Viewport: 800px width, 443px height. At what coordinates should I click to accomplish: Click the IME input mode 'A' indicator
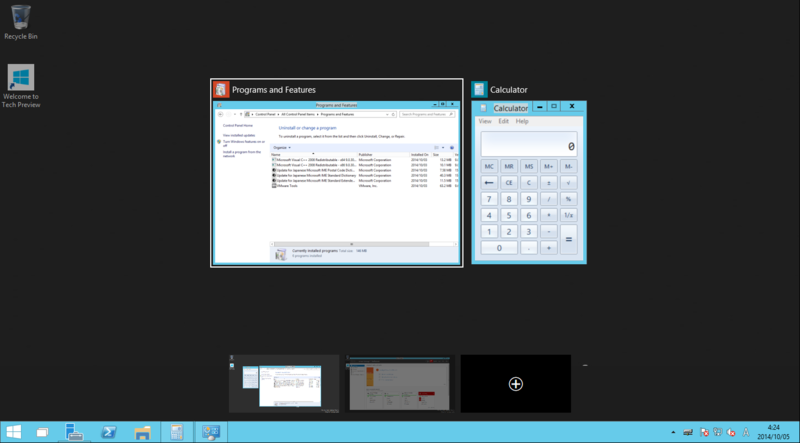[746, 432]
